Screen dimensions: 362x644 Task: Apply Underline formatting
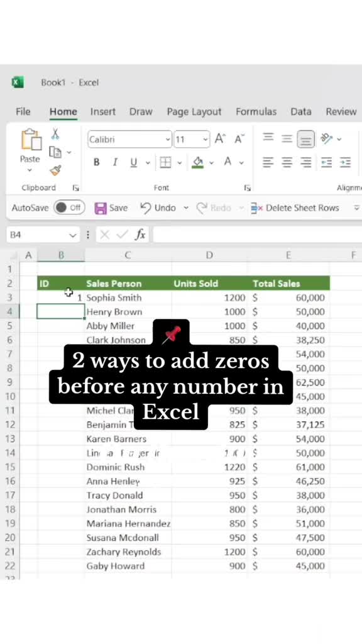pyautogui.click(x=133, y=162)
